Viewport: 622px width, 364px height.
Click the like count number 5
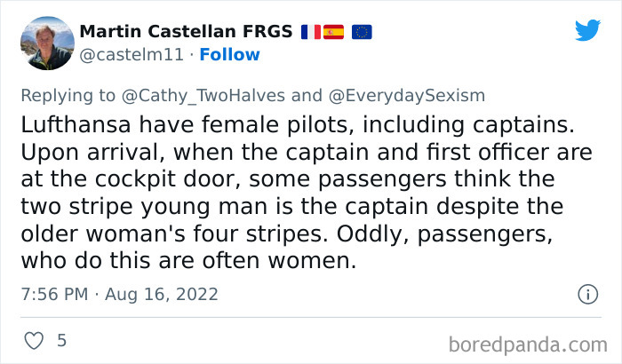click(61, 339)
